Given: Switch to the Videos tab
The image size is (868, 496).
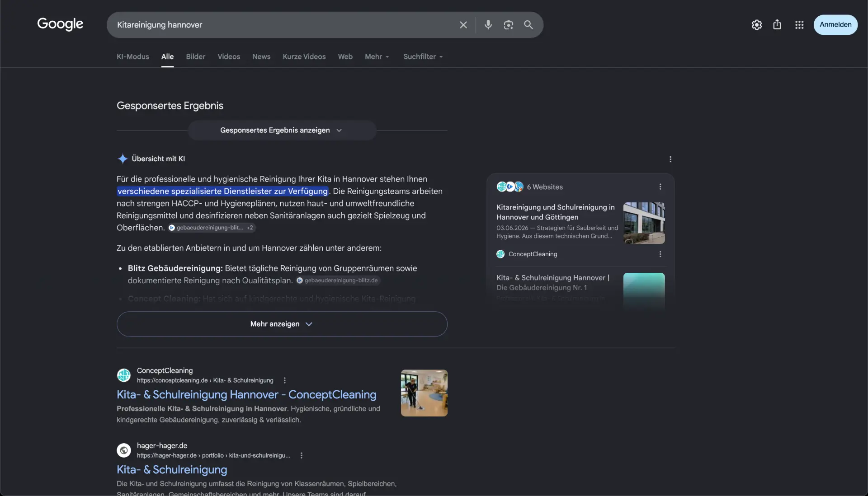Looking at the screenshot, I should (229, 56).
